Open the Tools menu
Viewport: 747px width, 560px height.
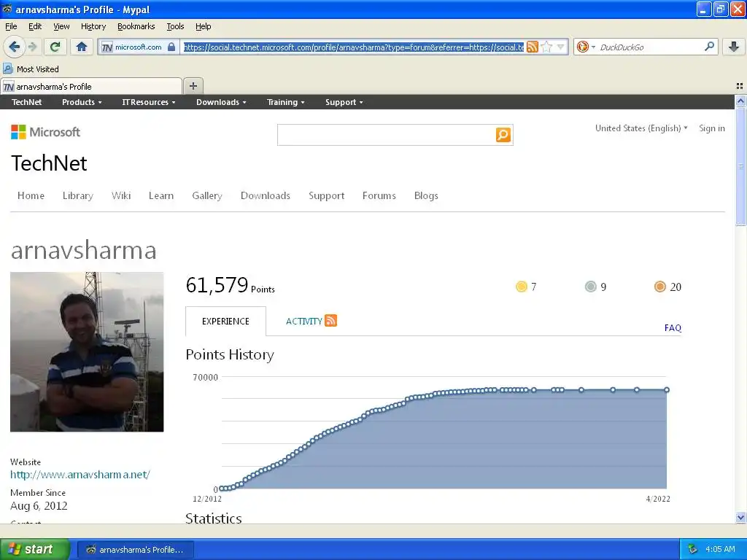coord(175,26)
